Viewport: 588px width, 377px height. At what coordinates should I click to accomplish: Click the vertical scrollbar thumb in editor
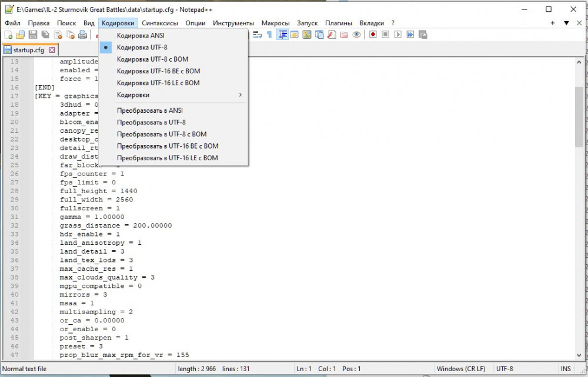tap(579, 117)
